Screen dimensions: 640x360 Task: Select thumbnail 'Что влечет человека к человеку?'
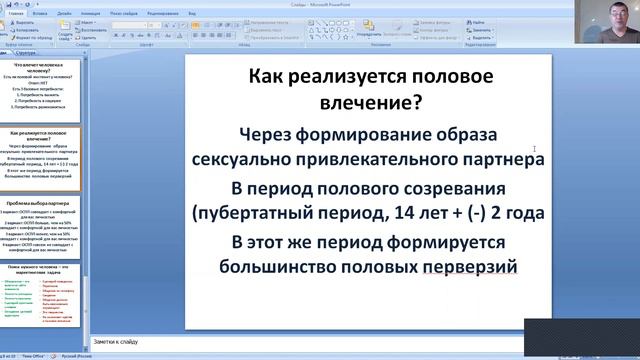coord(40,91)
